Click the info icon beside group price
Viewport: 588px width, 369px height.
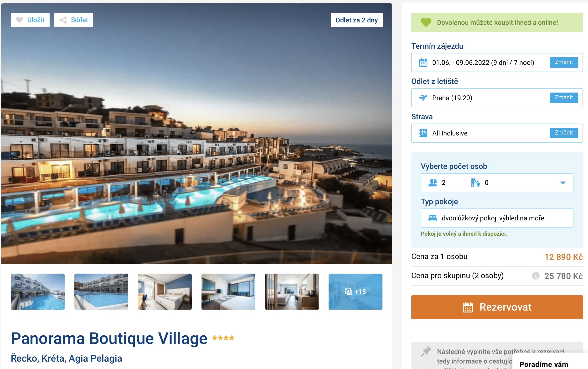[536, 276]
